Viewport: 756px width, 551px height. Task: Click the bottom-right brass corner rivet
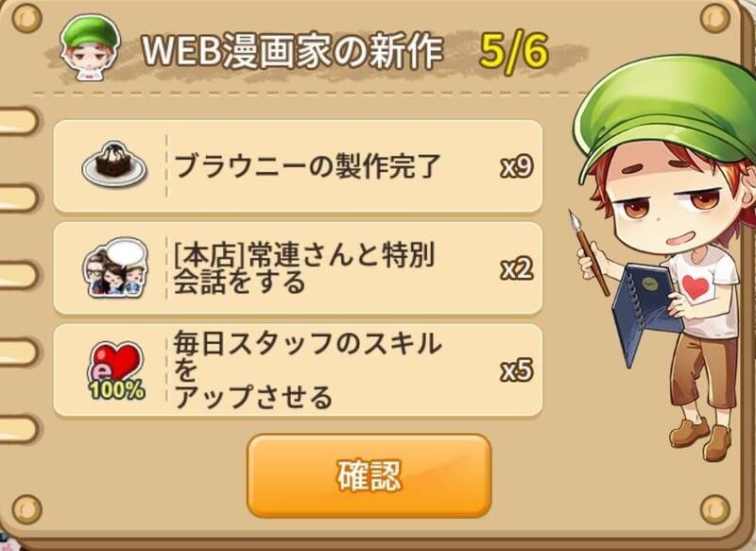[714, 509]
